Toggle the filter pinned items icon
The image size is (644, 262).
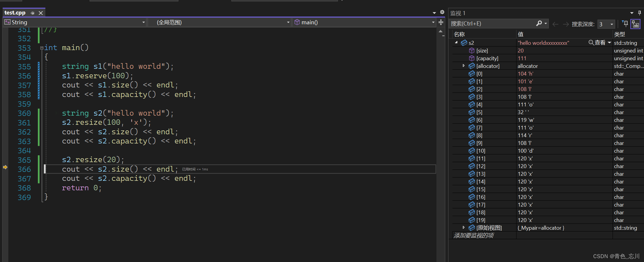pos(625,24)
